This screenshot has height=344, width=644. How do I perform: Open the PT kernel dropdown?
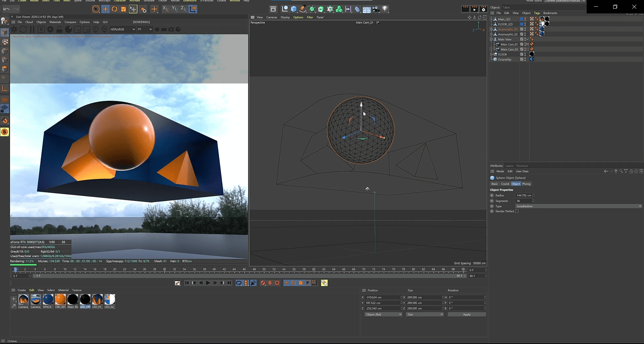pyautogui.click(x=145, y=29)
